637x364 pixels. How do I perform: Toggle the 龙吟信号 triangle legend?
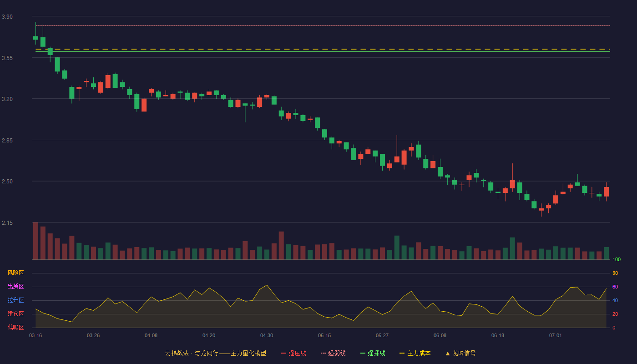[460, 353]
